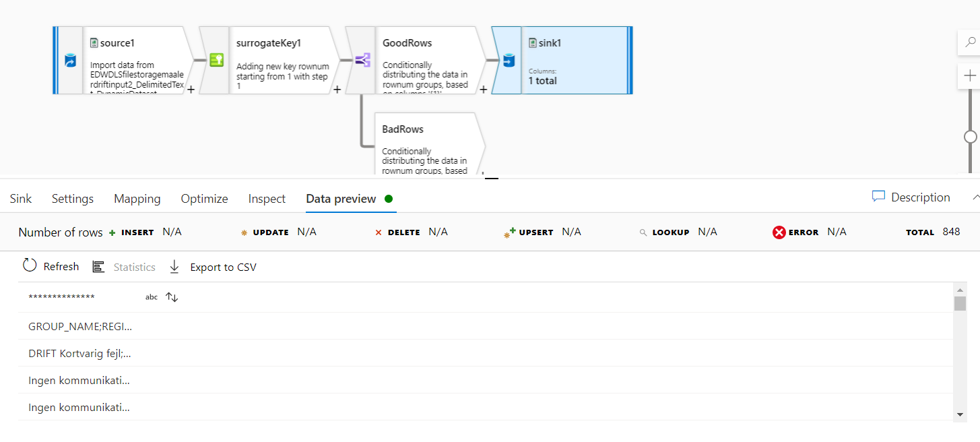
Task: Collapse the panel using the chevron near Description
Action: click(x=975, y=197)
